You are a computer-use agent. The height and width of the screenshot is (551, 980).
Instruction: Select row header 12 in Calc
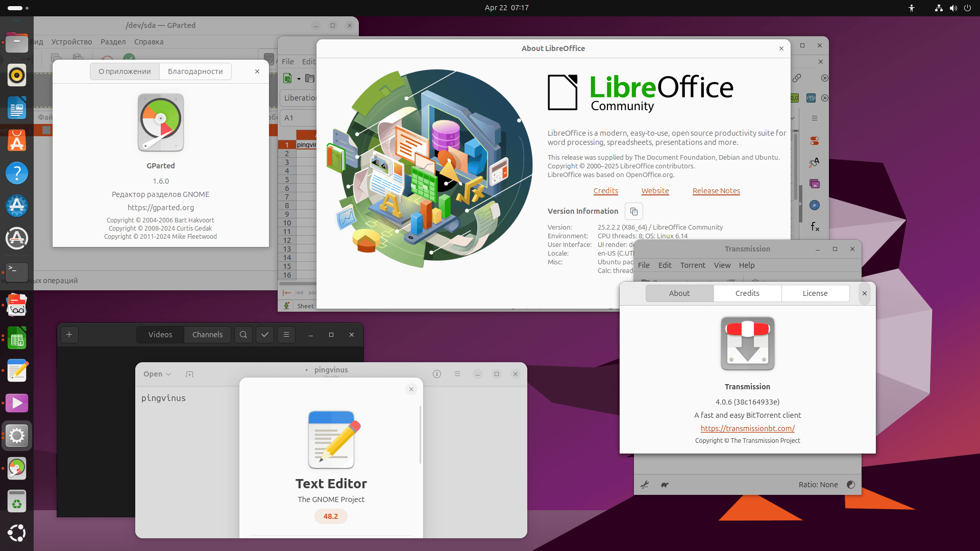click(287, 240)
